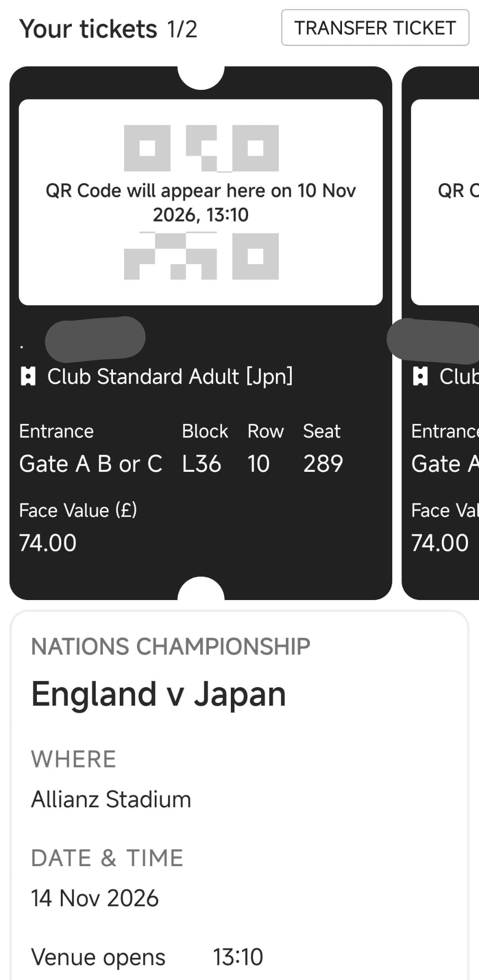Image resolution: width=479 pixels, height=980 pixels.
Task: Open the England v Japan event title
Action: (159, 694)
